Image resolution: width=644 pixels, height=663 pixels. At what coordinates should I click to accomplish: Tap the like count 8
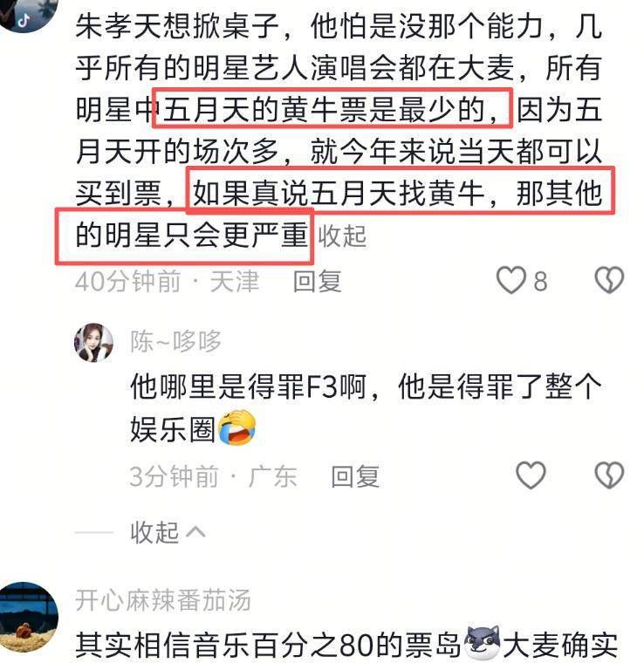coord(540,281)
